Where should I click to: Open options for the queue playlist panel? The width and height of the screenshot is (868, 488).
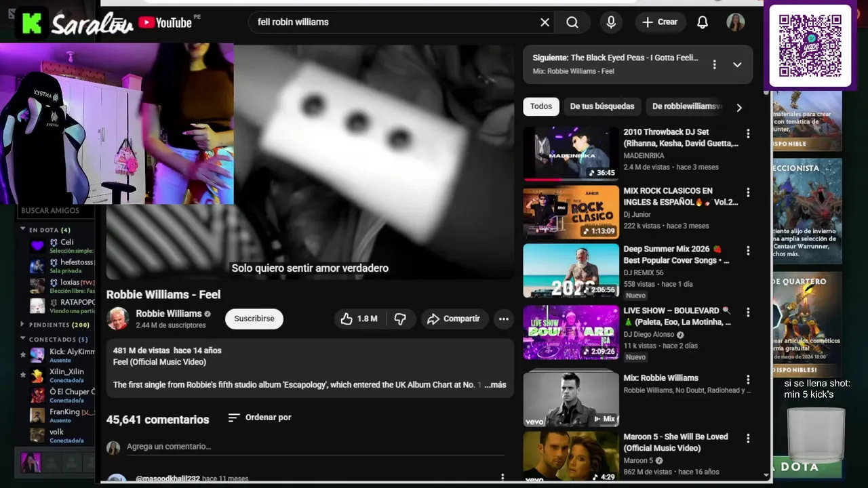pyautogui.click(x=714, y=64)
